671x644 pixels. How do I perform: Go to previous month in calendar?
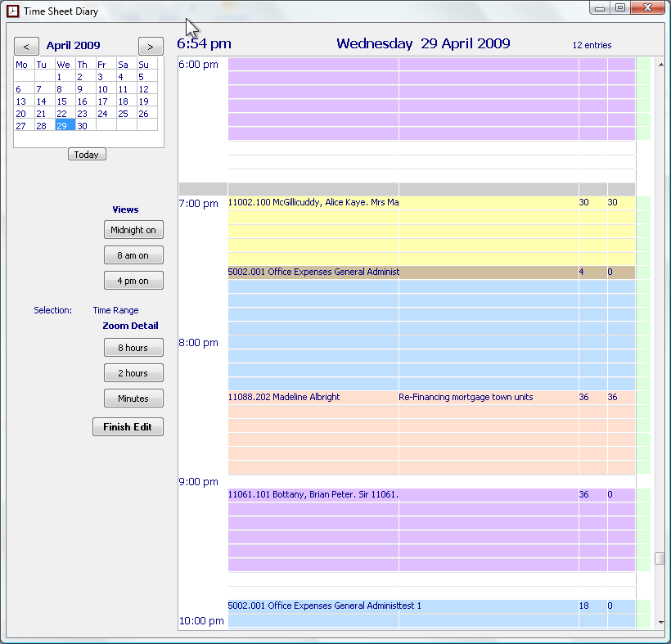coord(26,47)
